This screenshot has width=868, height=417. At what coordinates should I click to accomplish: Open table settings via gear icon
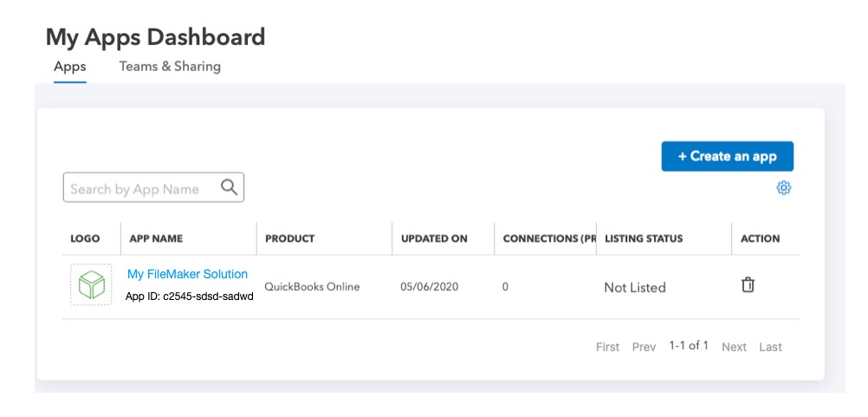tap(783, 188)
